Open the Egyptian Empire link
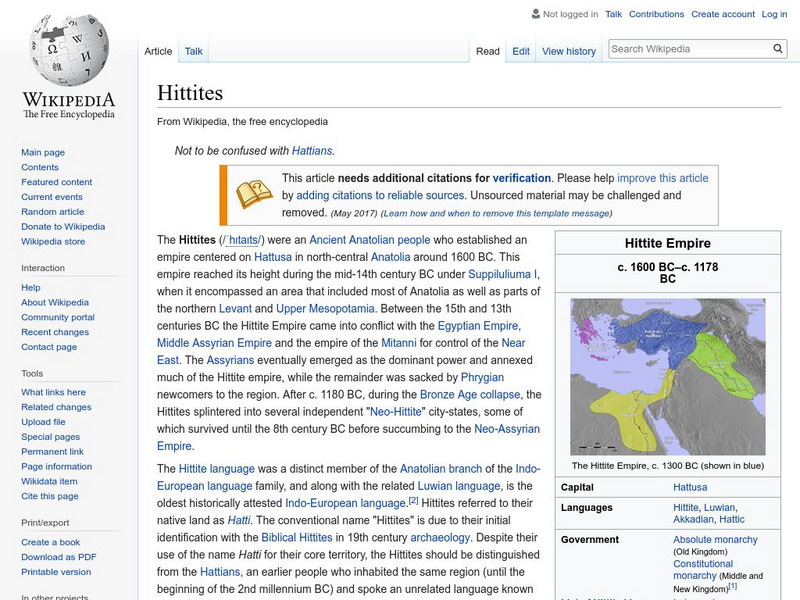Viewport: 800px width, 600px height. coord(478,326)
